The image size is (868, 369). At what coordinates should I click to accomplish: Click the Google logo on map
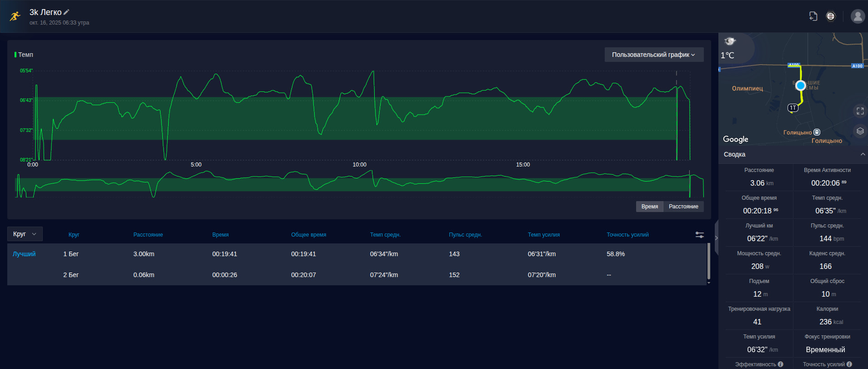coord(735,139)
